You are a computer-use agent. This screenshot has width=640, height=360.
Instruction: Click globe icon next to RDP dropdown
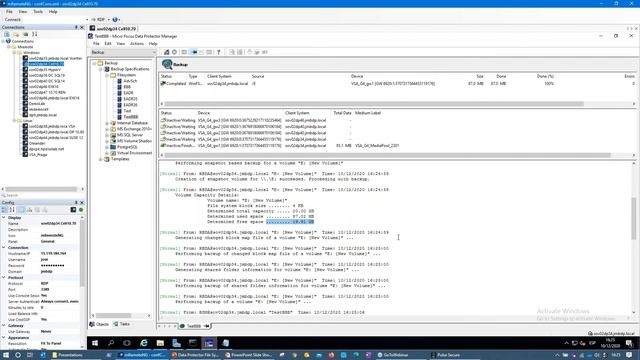click(x=115, y=20)
